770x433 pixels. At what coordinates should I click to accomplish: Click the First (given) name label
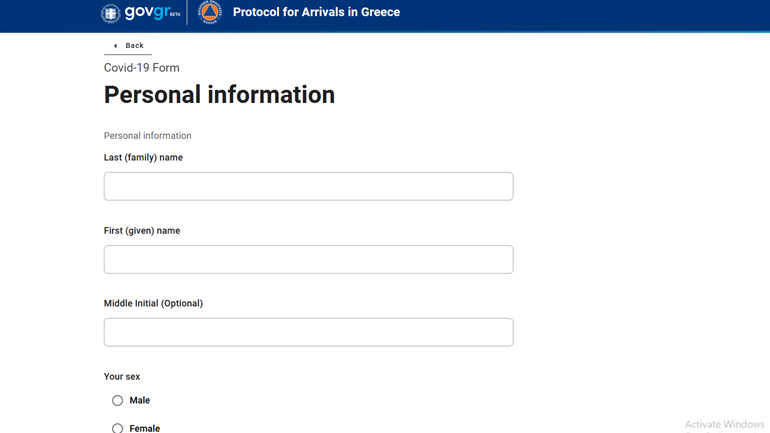(142, 231)
